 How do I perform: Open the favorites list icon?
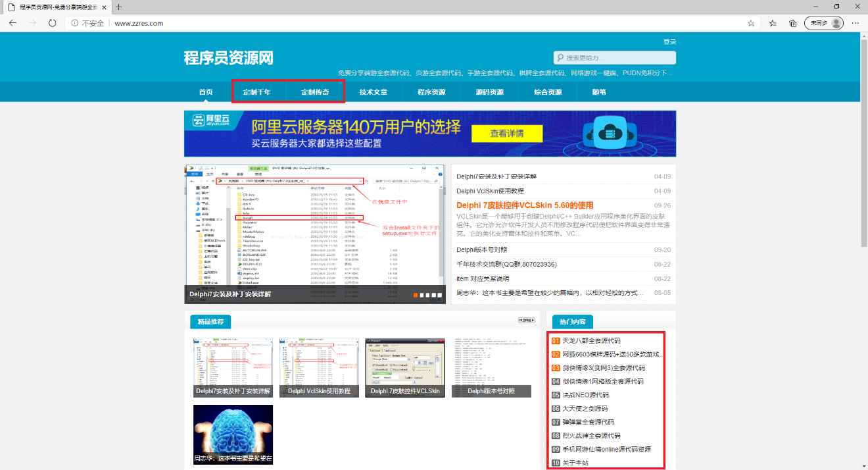click(x=773, y=23)
